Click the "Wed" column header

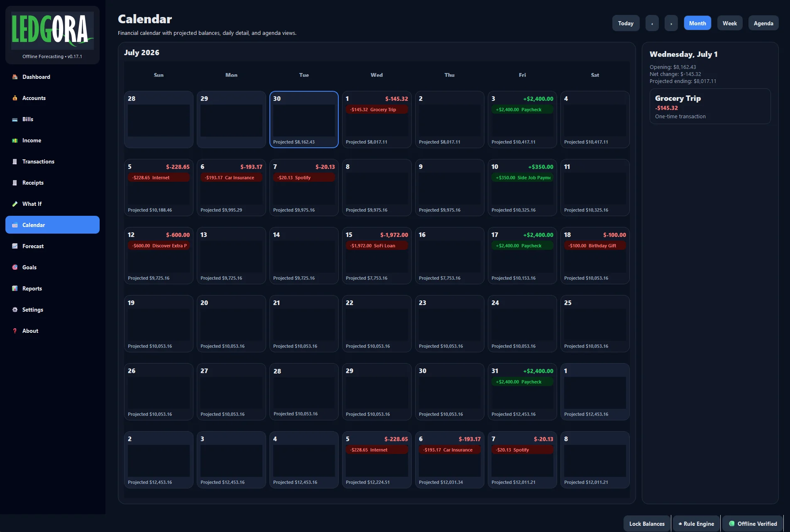[x=377, y=75]
